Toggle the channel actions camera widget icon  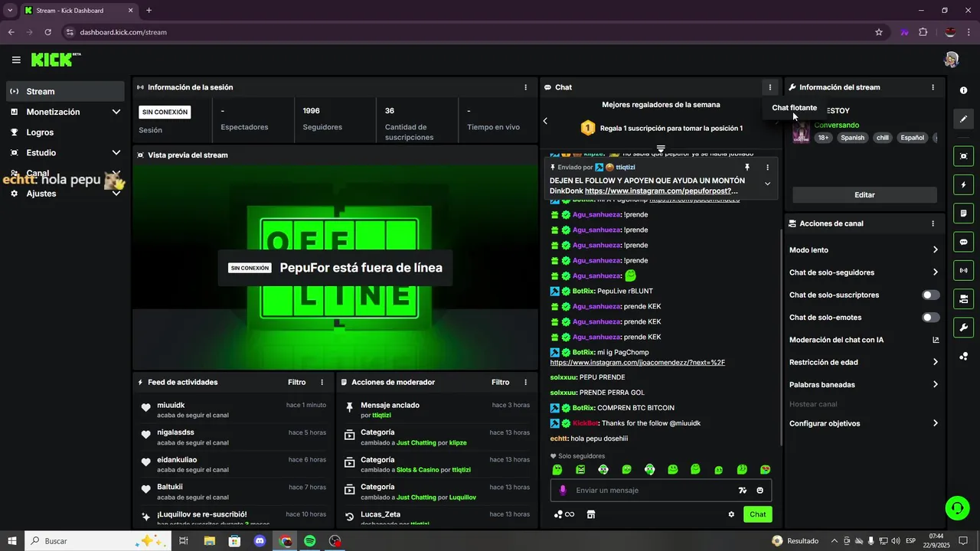click(x=963, y=298)
